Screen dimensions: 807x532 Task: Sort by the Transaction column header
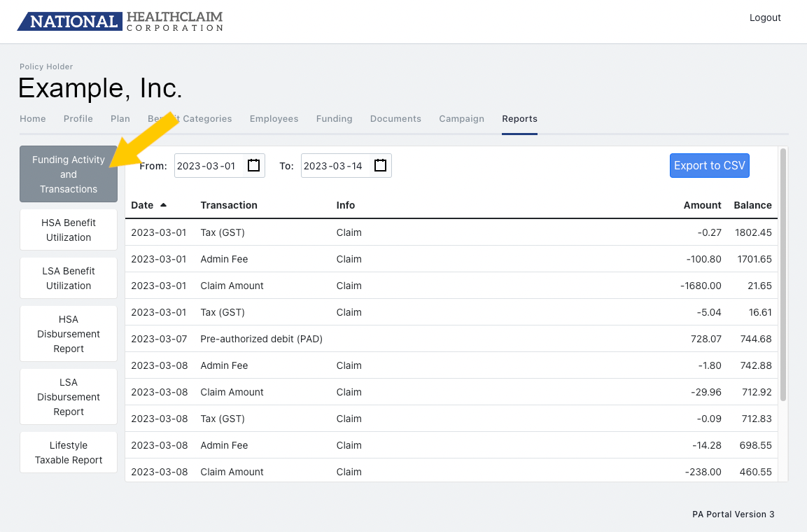point(228,205)
